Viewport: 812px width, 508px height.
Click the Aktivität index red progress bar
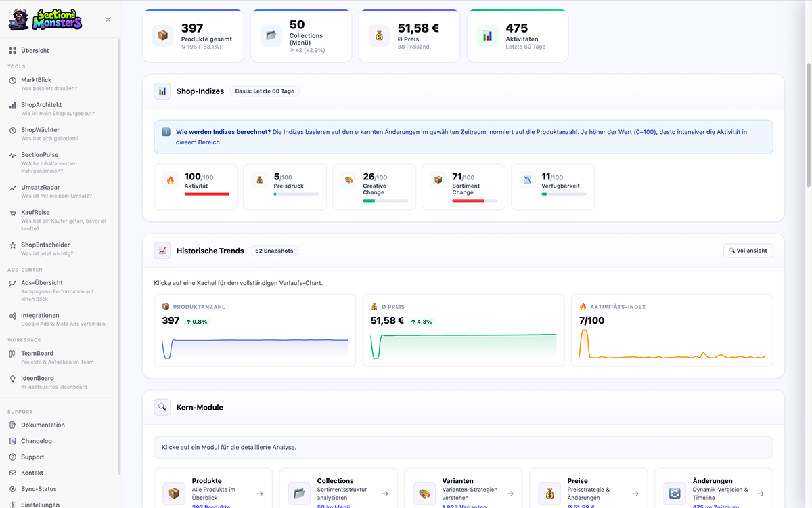207,194
